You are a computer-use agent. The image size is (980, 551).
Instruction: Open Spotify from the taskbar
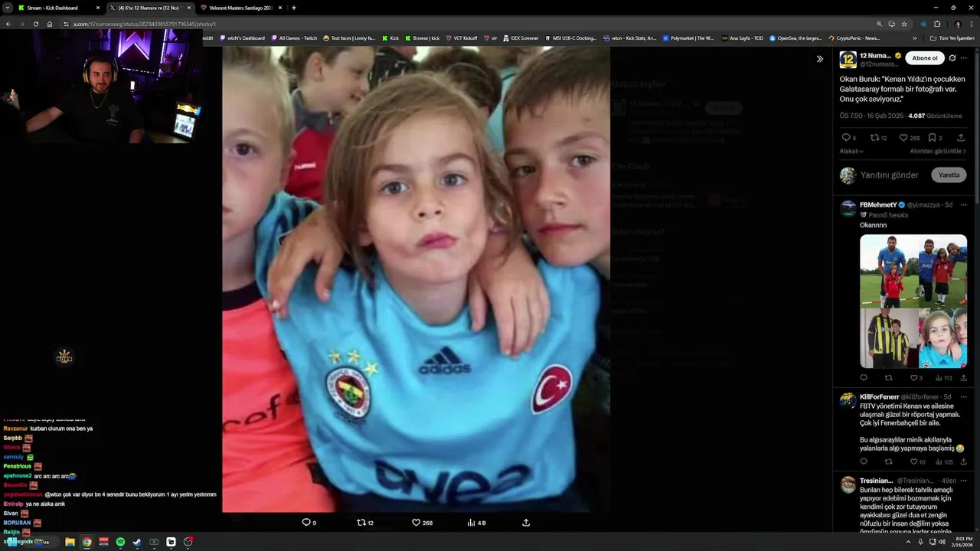[x=120, y=542]
